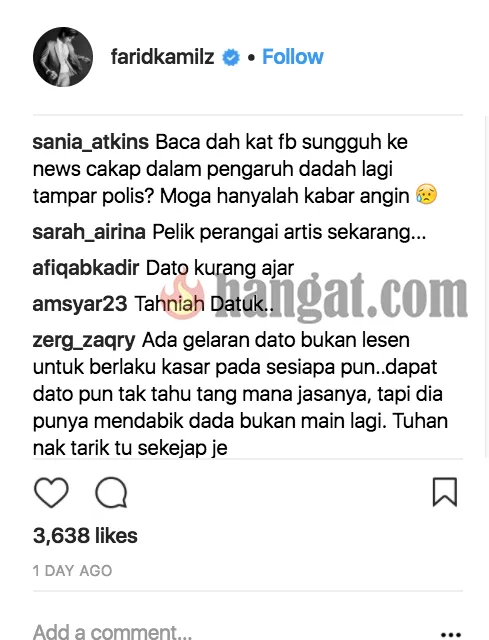Click the crying emoji in sania_atkins comment
489x640 pixels.
[427, 195]
